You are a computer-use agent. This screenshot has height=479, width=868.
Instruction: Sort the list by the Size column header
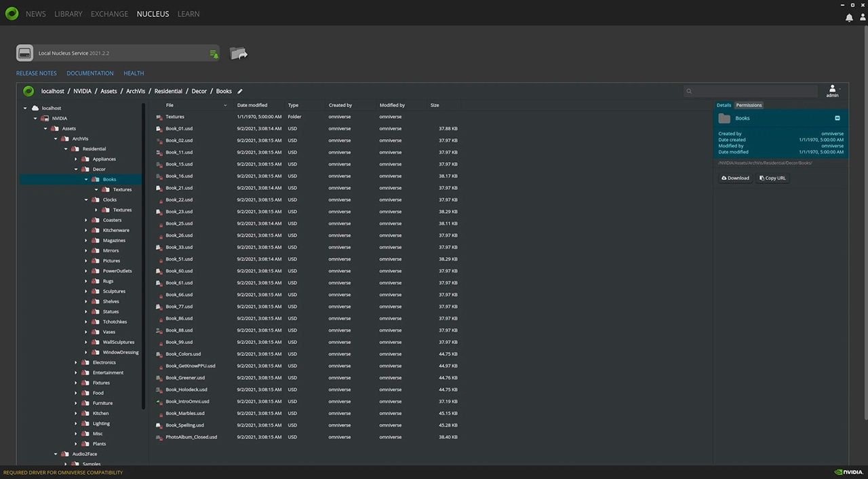click(x=435, y=105)
